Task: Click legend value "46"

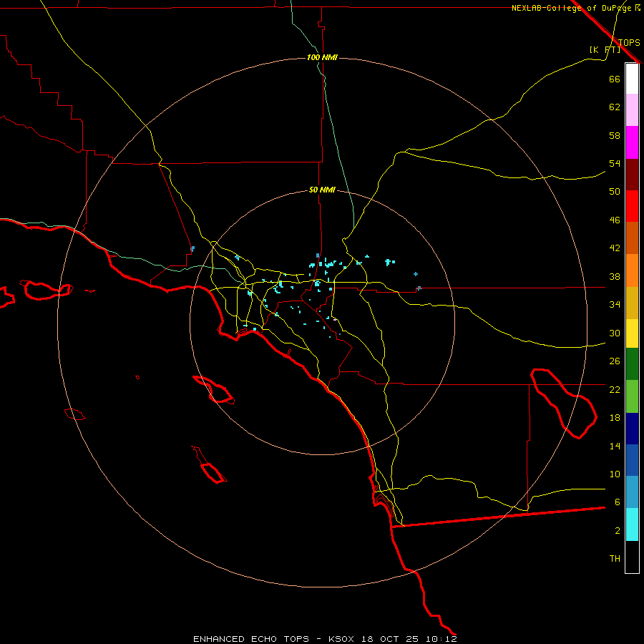Action: (x=615, y=220)
